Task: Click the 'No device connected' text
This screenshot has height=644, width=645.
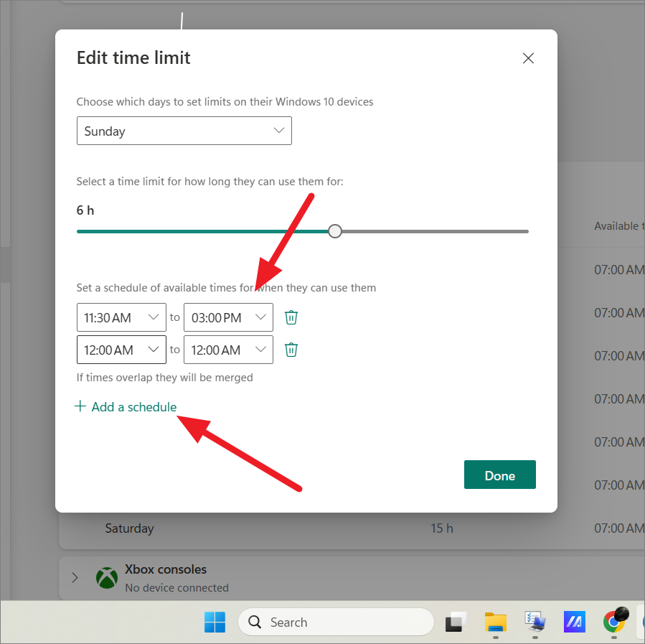Action: (176, 587)
